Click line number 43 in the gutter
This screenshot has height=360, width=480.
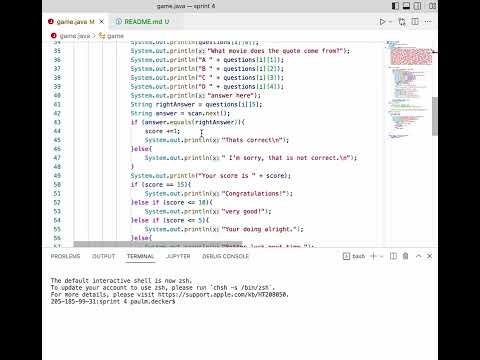(x=57, y=122)
